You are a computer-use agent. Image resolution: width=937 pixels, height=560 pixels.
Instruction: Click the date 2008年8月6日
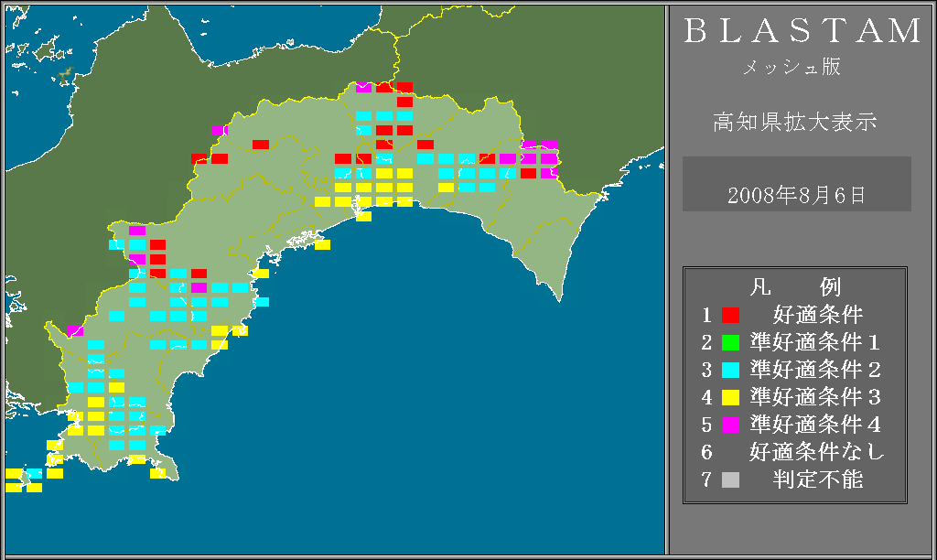(x=797, y=196)
